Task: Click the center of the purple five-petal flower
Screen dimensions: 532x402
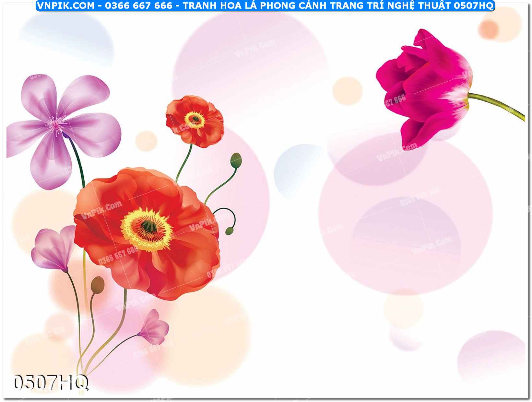Action: pos(56,124)
